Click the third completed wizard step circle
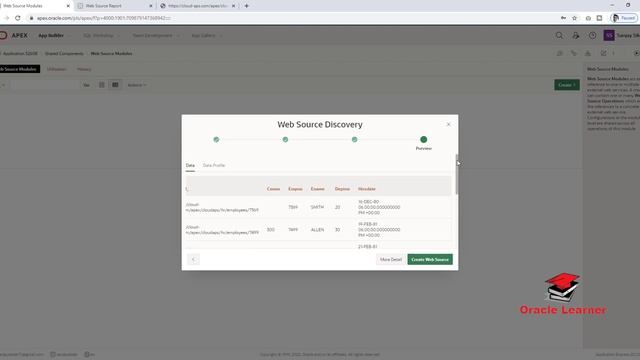 (x=354, y=140)
